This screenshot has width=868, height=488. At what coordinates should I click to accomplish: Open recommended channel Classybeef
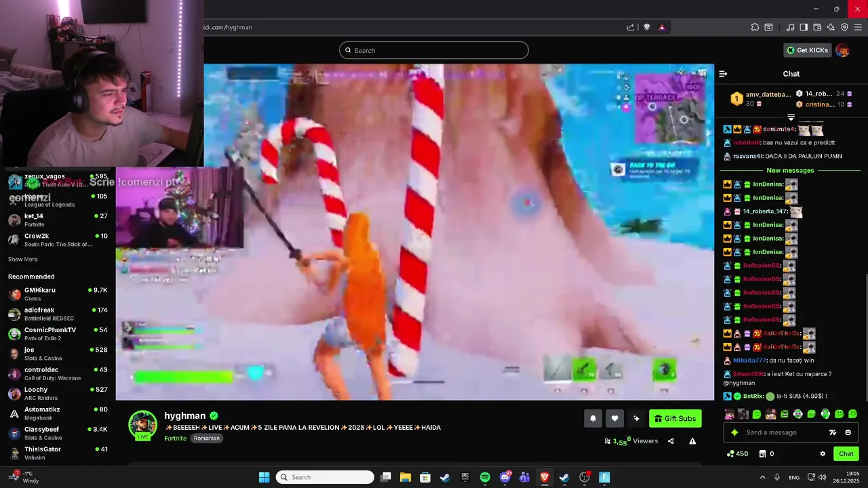tap(58, 433)
